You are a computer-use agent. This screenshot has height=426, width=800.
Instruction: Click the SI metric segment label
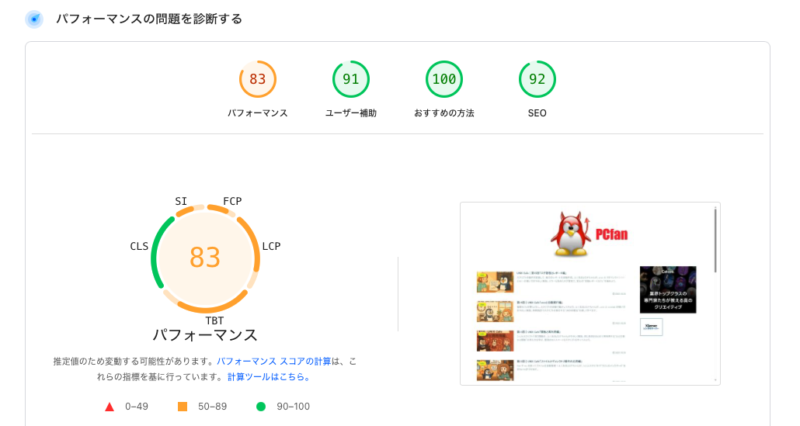181,201
